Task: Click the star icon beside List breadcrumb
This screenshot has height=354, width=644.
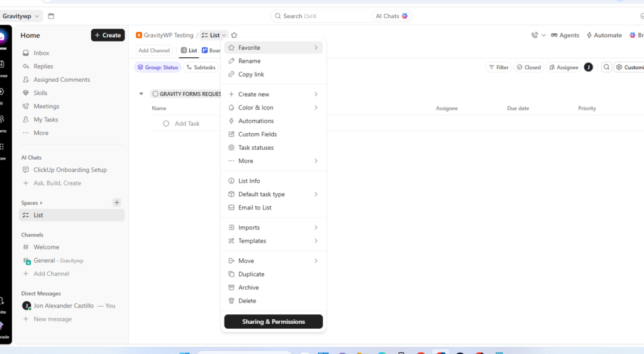Action: 234,35
